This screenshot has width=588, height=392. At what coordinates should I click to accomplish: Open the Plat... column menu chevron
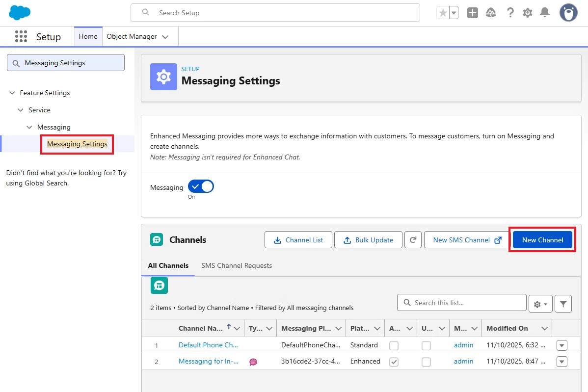point(377,329)
